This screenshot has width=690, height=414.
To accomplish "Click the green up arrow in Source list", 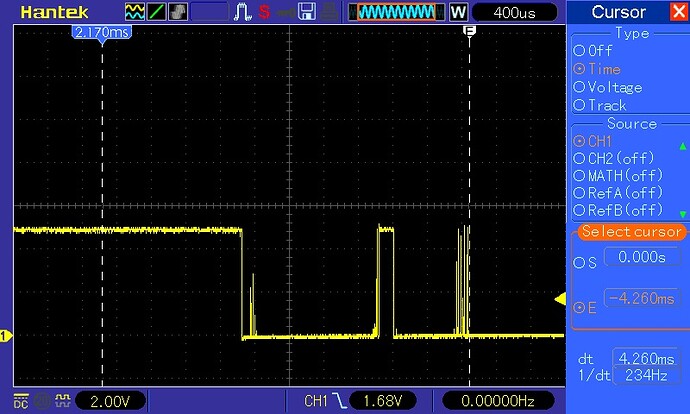I will 683,146.
